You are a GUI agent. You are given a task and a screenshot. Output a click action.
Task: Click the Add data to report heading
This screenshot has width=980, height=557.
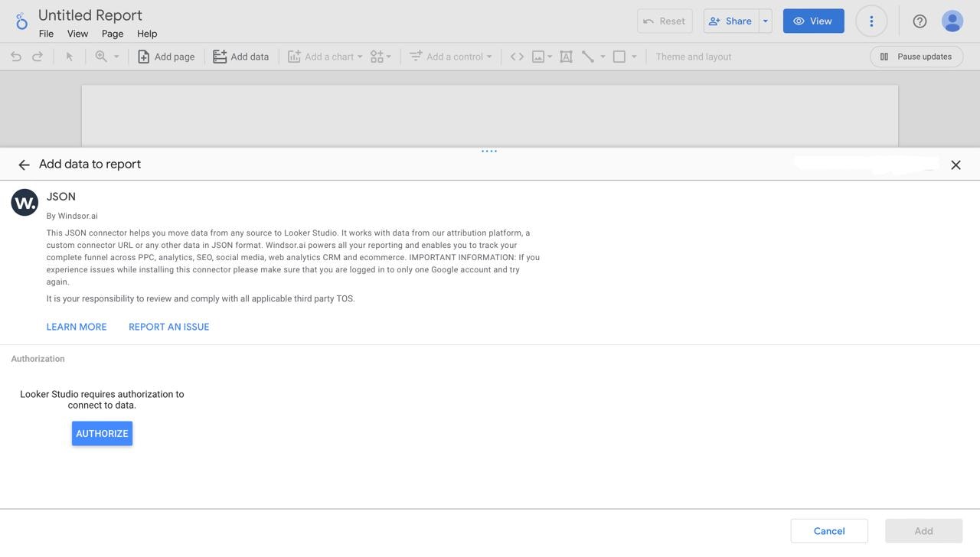coord(90,164)
